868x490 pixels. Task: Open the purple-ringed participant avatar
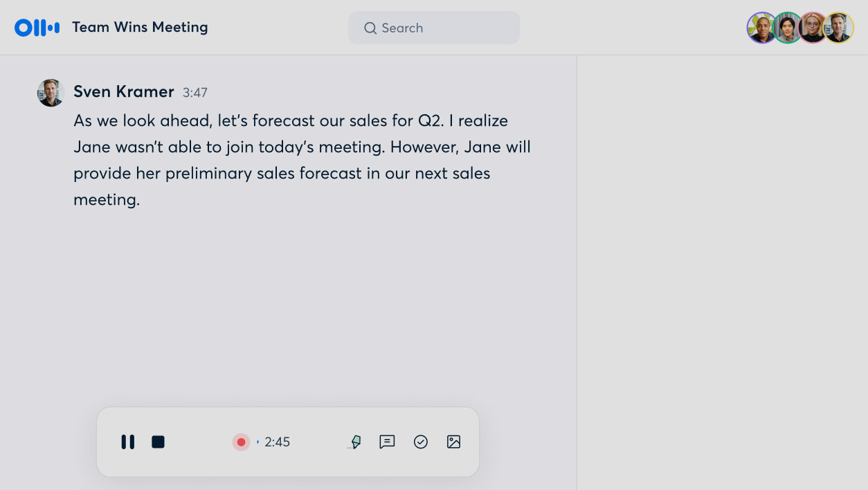762,28
